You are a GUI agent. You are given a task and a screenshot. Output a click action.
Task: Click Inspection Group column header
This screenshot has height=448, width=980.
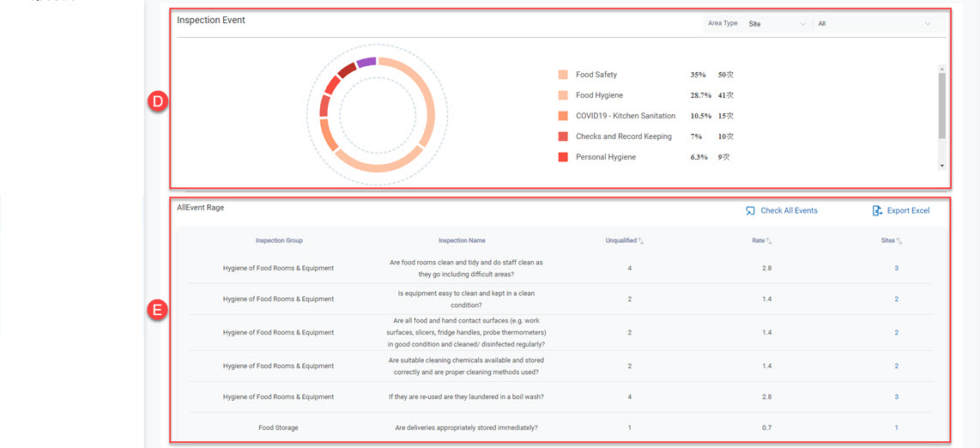[x=279, y=240]
